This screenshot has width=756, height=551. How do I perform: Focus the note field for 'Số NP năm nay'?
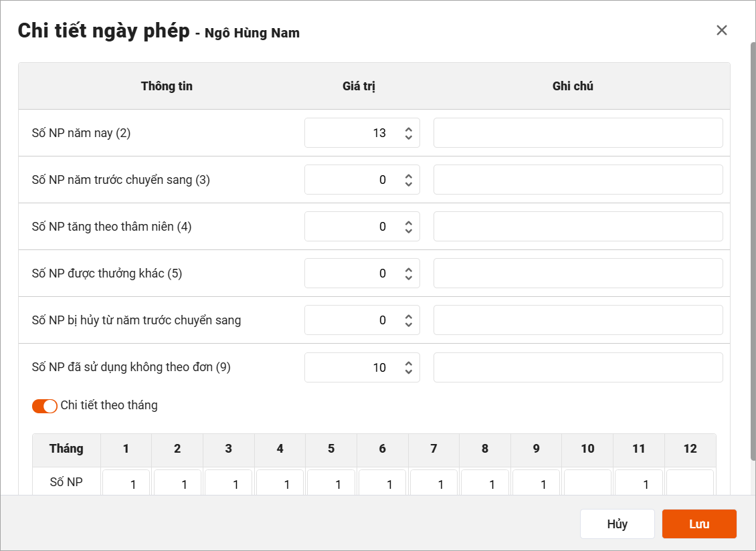click(578, 133)
